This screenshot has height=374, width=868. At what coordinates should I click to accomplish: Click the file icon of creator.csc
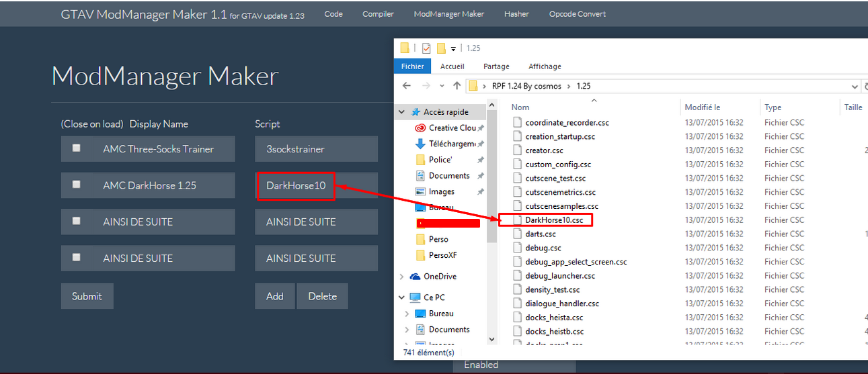tap(517, 150)
